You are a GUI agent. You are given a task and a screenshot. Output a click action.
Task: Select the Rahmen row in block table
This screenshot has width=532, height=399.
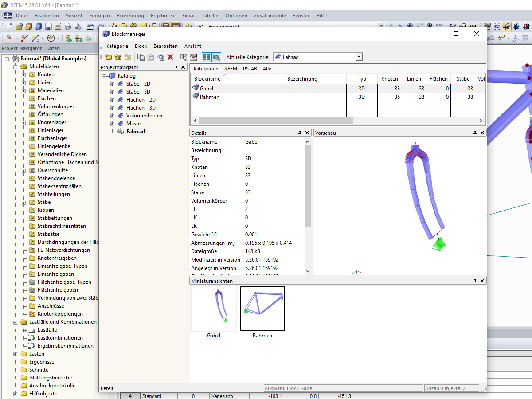338,97
